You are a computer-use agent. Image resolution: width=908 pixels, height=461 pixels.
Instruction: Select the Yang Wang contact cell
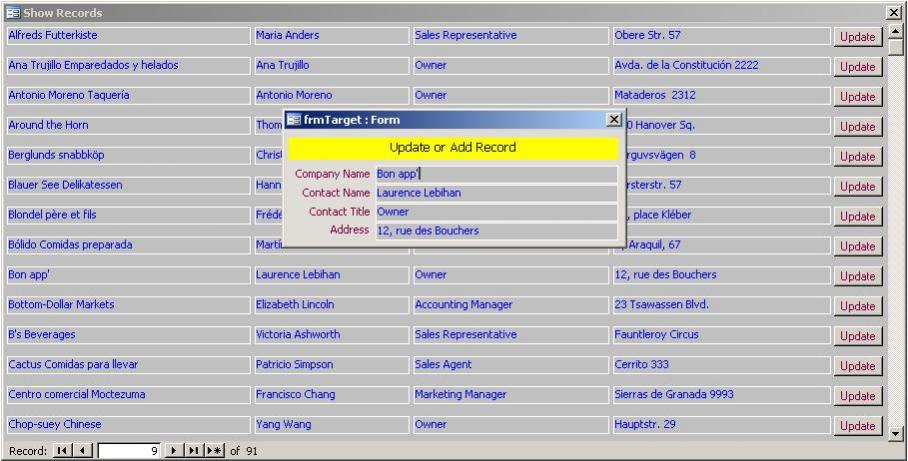(332, 425)
